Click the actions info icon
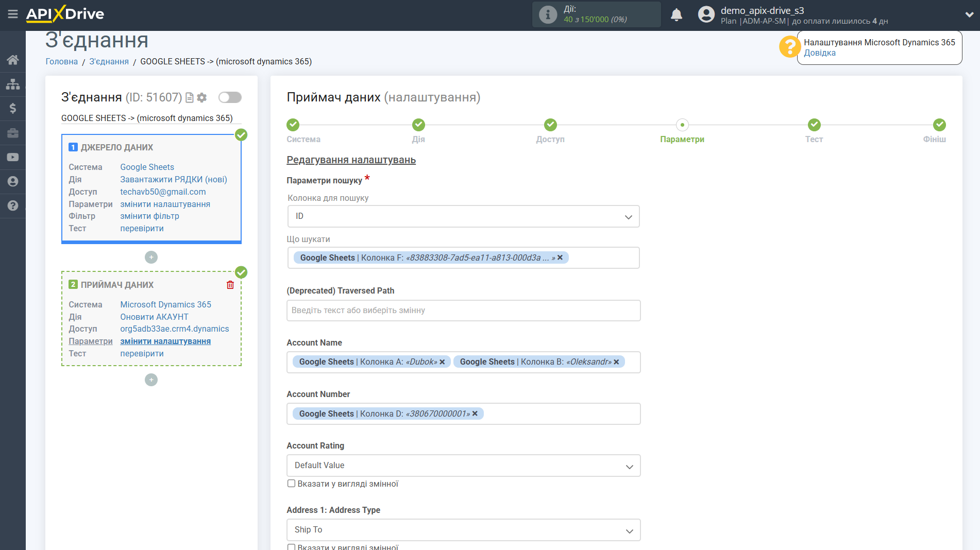 pos(548,14)
